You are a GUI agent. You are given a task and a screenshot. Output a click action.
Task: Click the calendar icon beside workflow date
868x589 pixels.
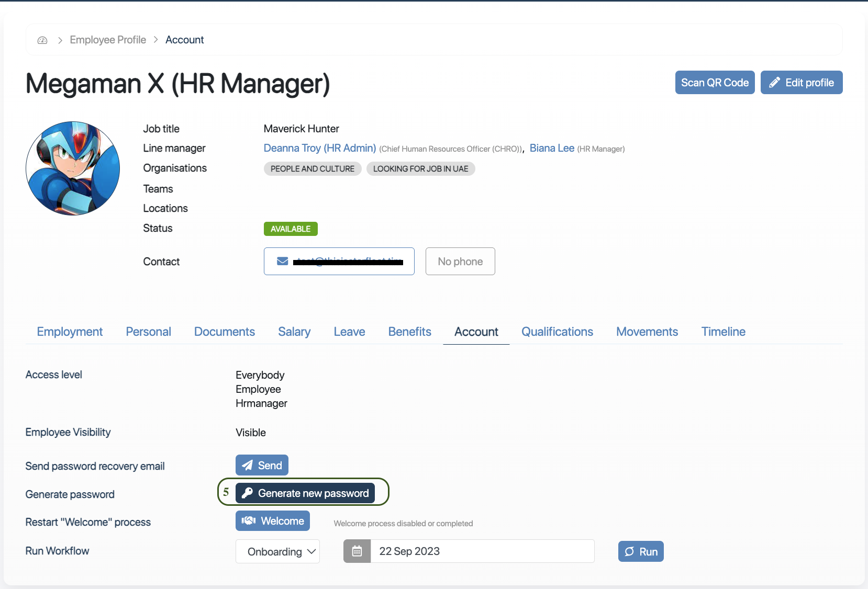(x=357, y=551)
